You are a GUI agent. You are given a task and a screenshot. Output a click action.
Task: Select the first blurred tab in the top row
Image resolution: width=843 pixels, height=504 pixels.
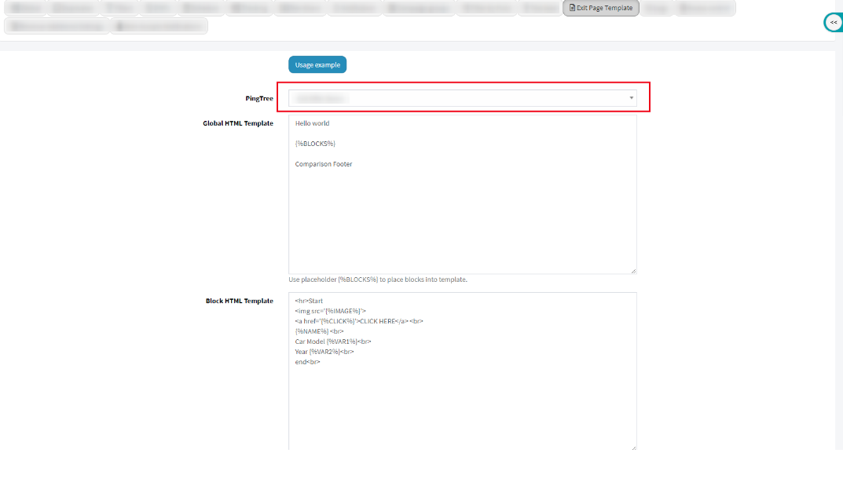pos(26,8)
